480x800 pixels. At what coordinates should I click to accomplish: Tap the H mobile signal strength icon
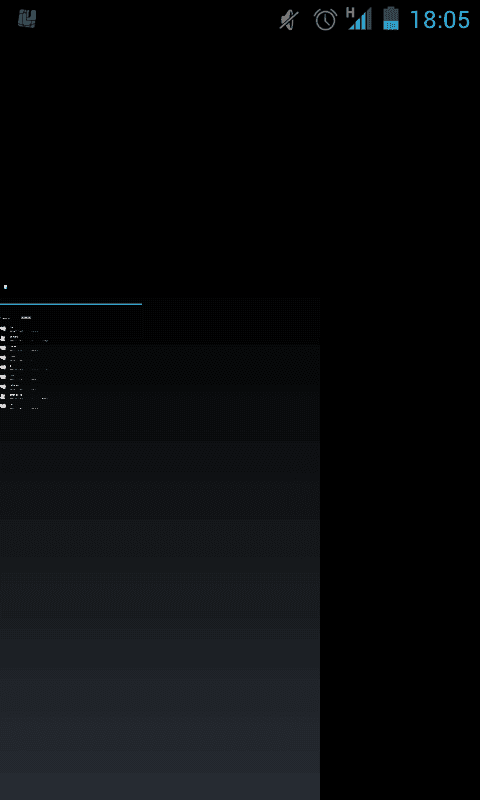[x=359, y=19]
